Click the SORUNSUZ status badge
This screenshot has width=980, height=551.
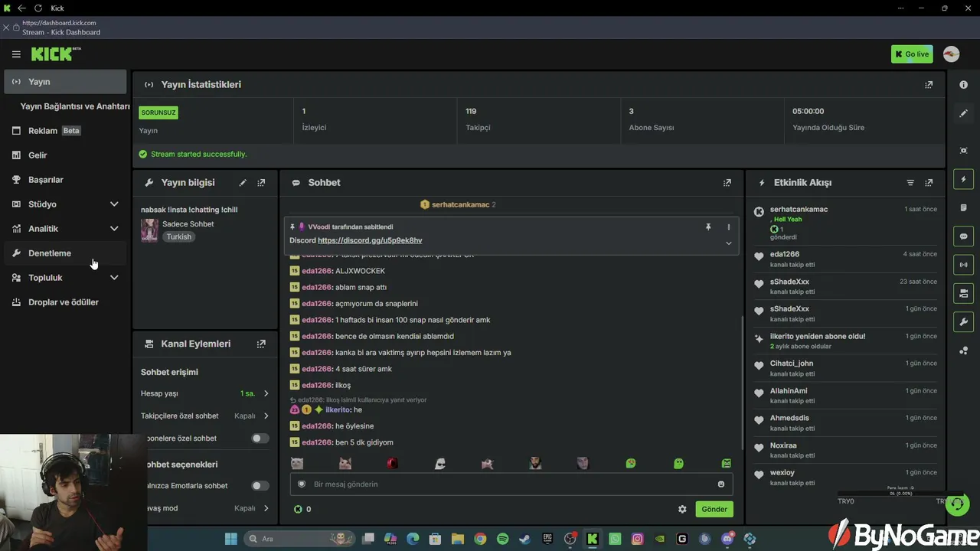coord(158,112)
